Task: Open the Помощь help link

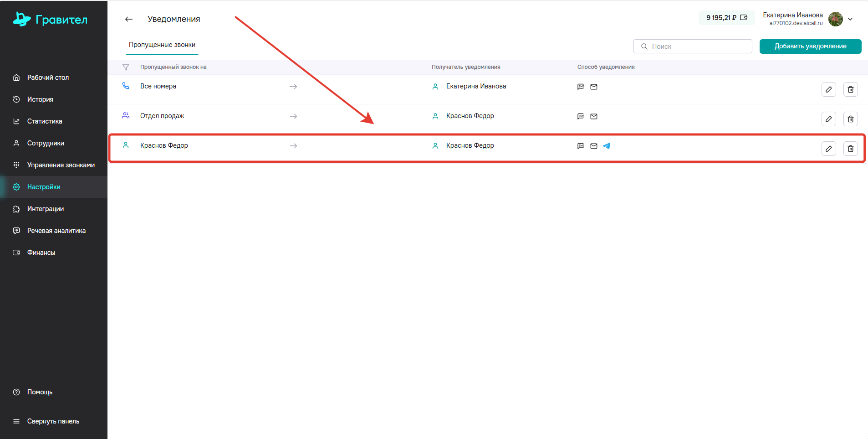Action: tap(40, 392)
